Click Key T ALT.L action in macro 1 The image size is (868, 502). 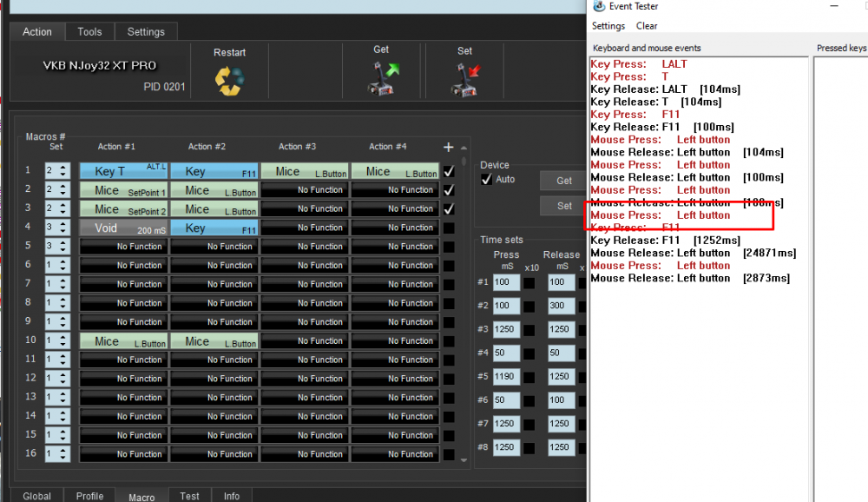coord(123,170)
